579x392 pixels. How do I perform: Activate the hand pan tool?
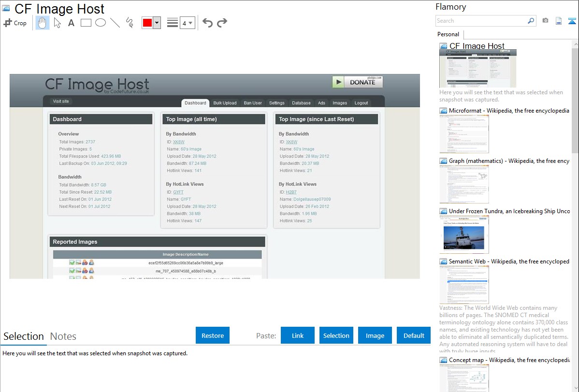tap(43, 23)
